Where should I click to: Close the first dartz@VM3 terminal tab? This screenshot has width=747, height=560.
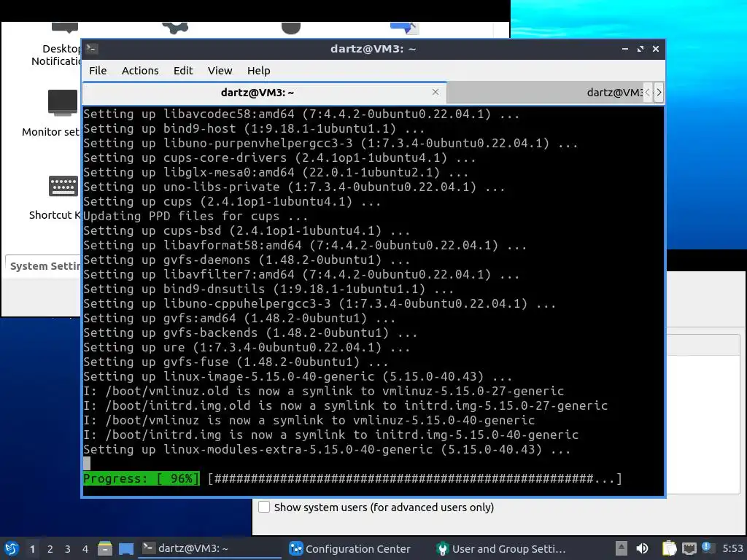tap(436, 92)
